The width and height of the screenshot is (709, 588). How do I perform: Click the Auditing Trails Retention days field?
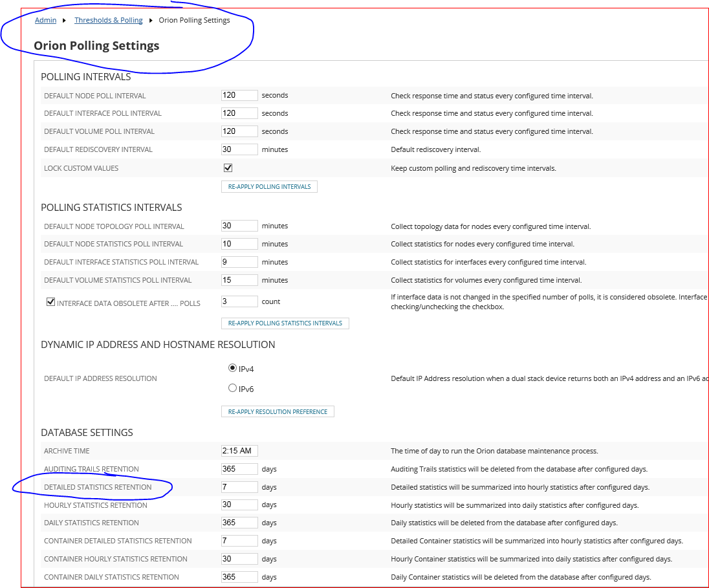[239, 469]
